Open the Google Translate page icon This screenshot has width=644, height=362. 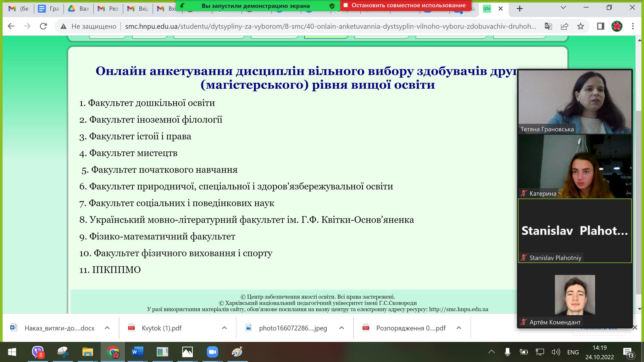point(548,26)
